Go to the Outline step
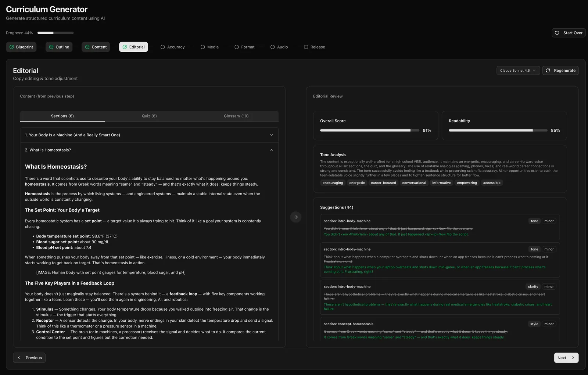588x375 pixels. pos(59,47)
